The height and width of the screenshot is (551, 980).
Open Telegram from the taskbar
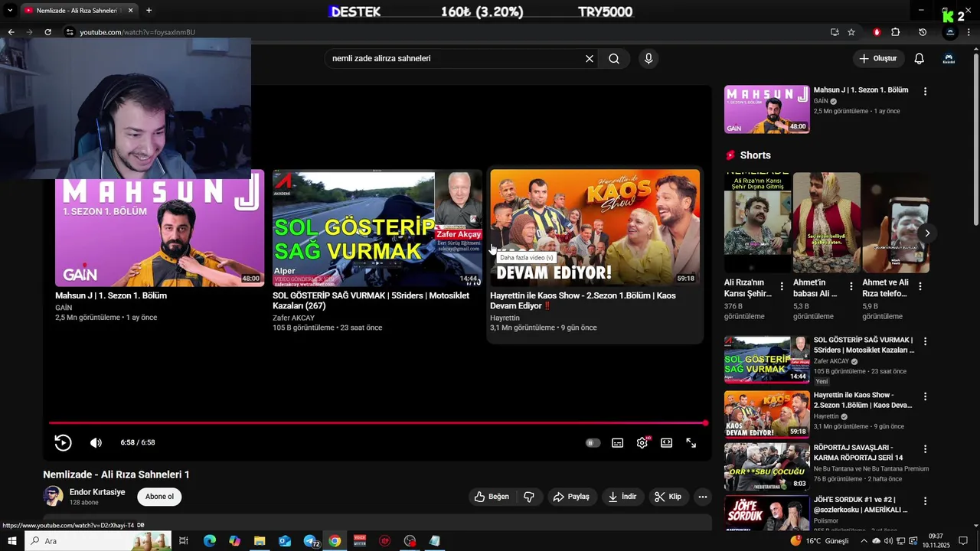click(310, 541)
